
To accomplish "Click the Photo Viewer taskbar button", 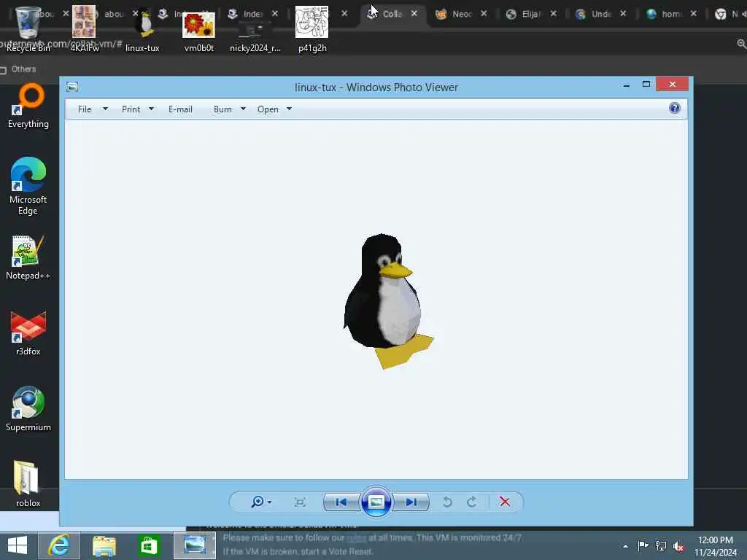I will tap(194, 545).
